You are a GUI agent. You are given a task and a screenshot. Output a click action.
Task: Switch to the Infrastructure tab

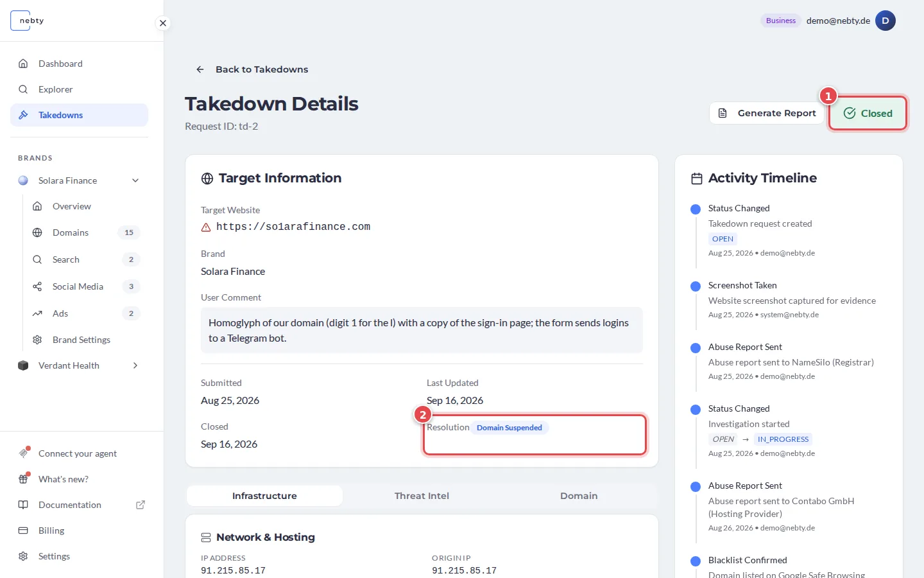[264, 496]
